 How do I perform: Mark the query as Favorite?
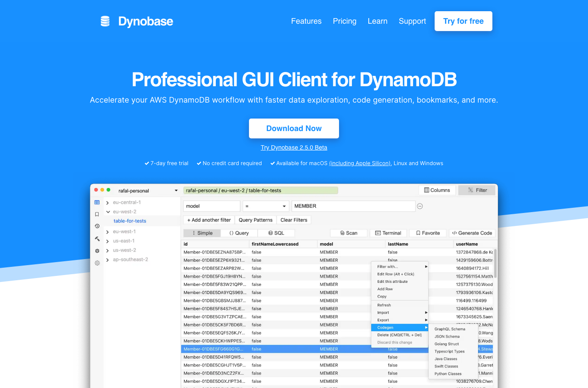[x=428, y=233]
